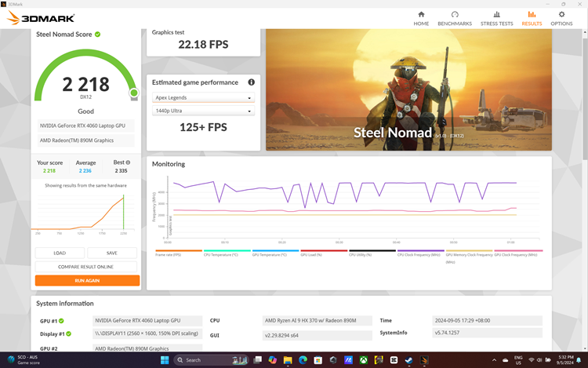588x368 pixels.
Task: Toggle the GPU Memory Clock Frequency legend
Action: click(x=469, y=256)
